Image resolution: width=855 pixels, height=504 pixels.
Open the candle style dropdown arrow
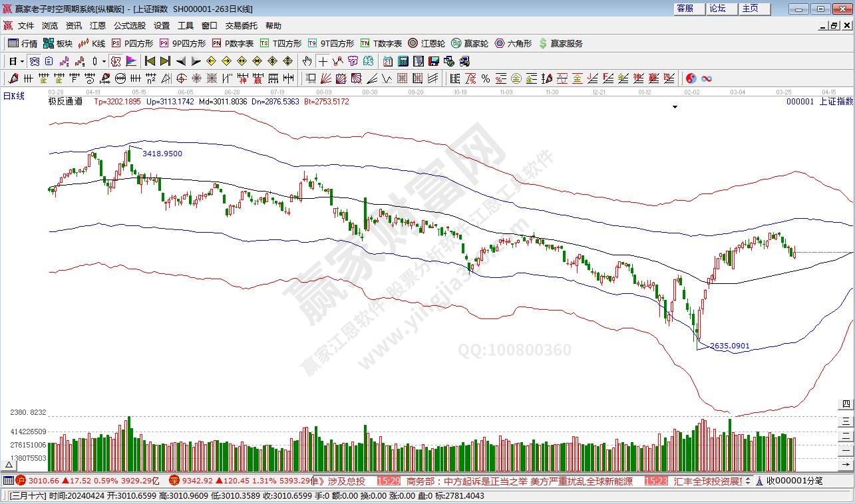point(104,61)
